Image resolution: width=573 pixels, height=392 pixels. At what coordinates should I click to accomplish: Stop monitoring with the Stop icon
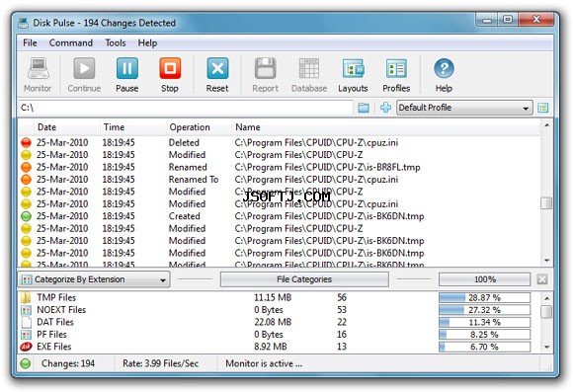(x=170, y=69)
